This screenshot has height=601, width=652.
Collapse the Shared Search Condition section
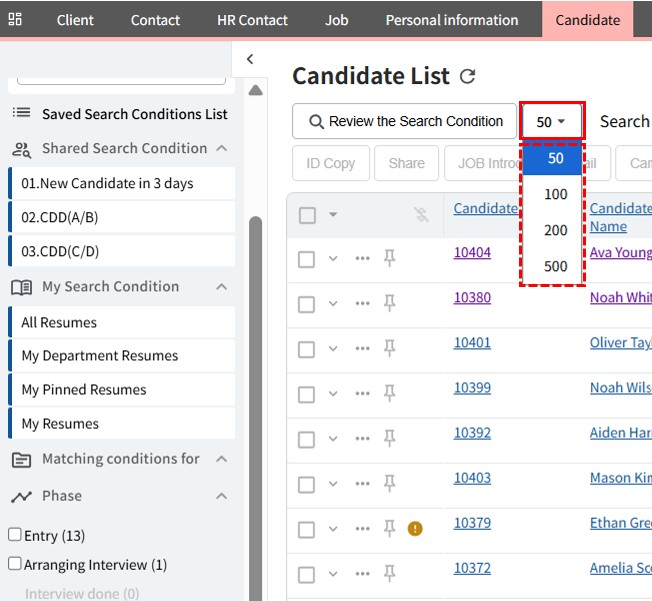coord(221,149)
